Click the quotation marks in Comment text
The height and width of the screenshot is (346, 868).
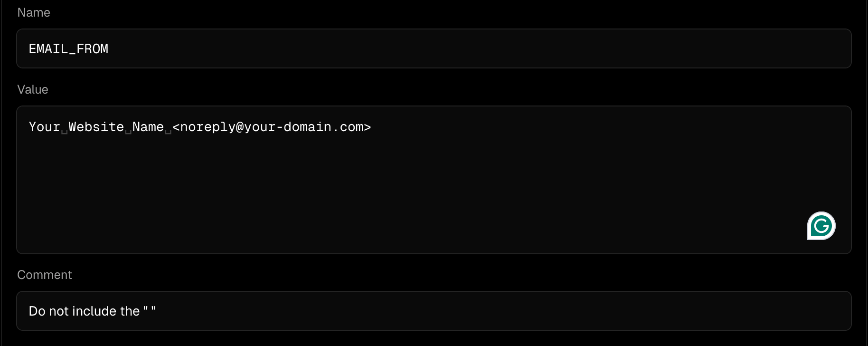point(150,311)
